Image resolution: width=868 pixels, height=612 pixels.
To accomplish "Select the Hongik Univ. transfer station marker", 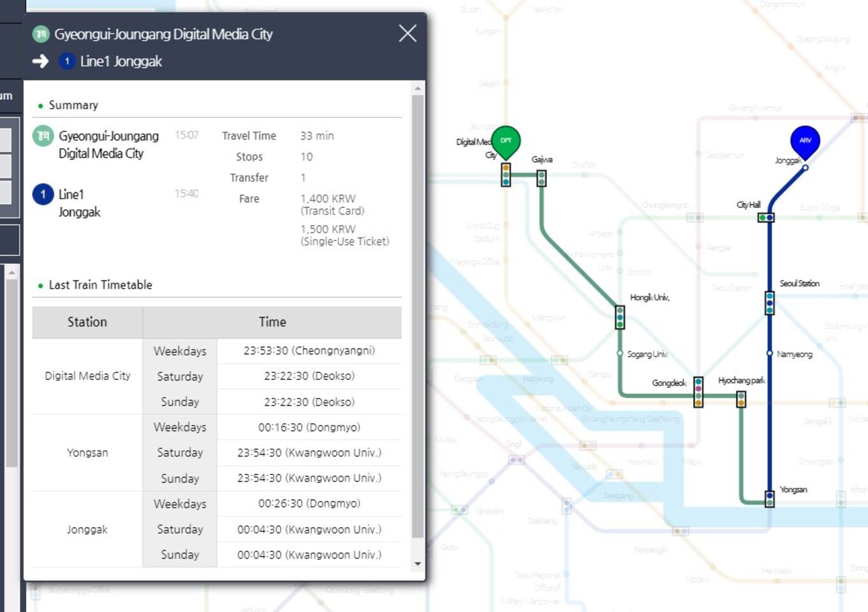I will [x=620, y=317].
